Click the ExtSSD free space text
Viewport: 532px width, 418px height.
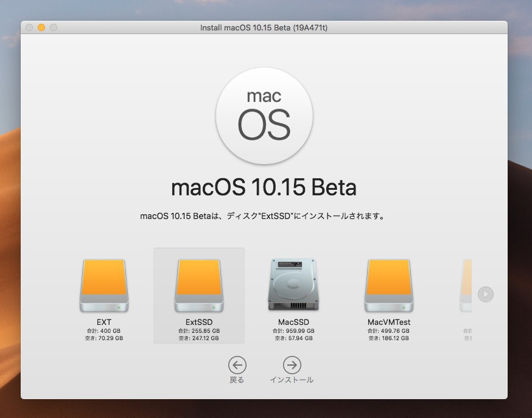(x=198, y=338)
